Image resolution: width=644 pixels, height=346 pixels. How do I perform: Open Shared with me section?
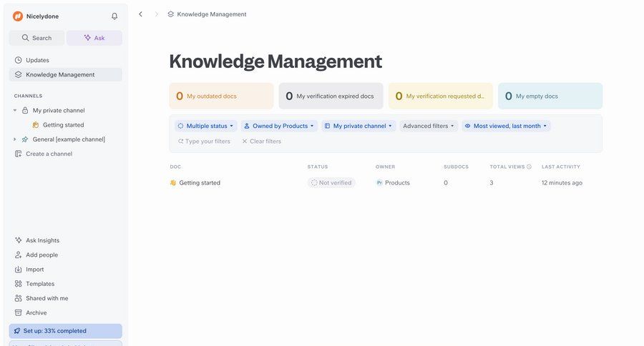click(x=47, y=298)
